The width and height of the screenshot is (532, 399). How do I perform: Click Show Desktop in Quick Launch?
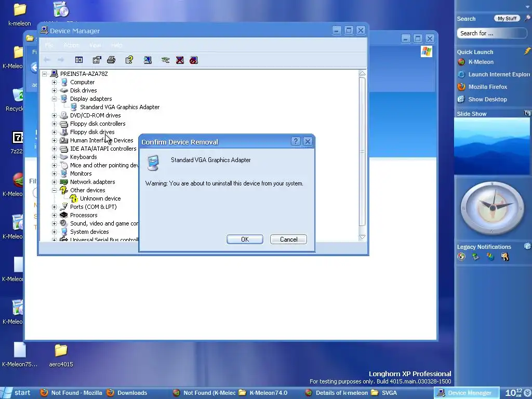(482, 99)
